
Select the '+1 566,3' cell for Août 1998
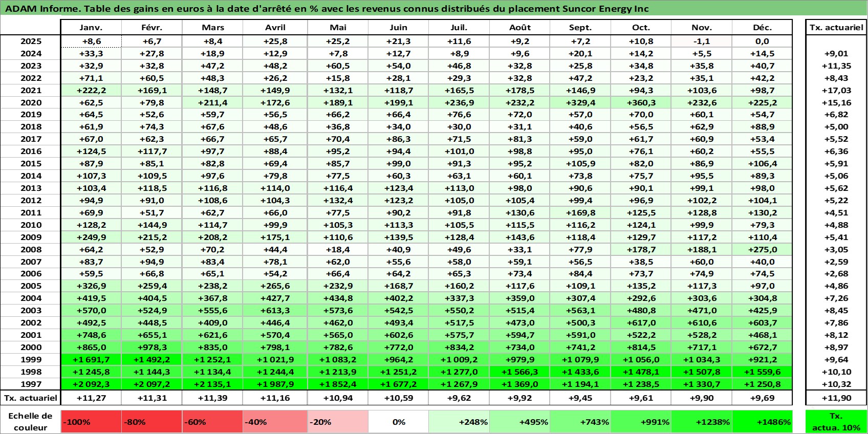click(520, 372)
